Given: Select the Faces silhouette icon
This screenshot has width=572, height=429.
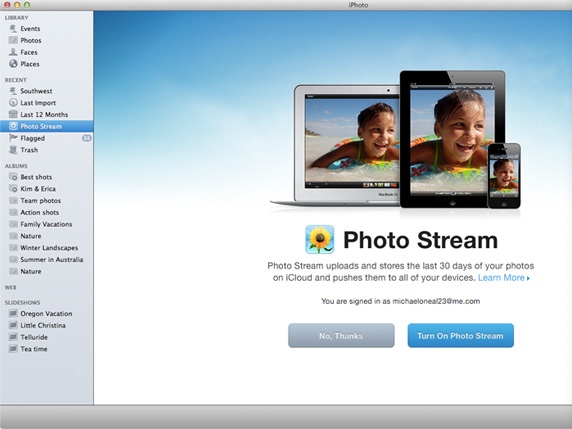Looking at the screenshot, I should tap(13, 52).
